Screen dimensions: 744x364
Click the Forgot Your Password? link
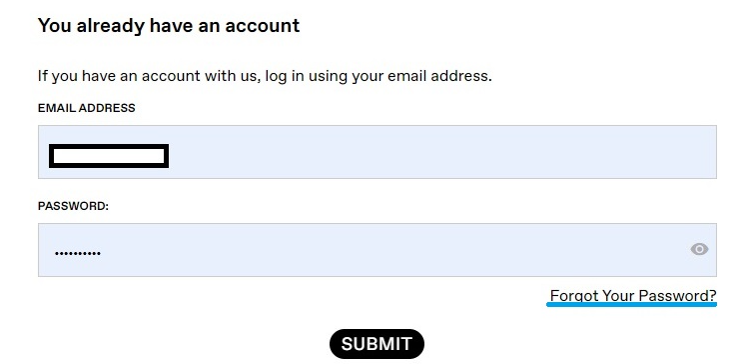pyautogui.click(x=632, y=296)
